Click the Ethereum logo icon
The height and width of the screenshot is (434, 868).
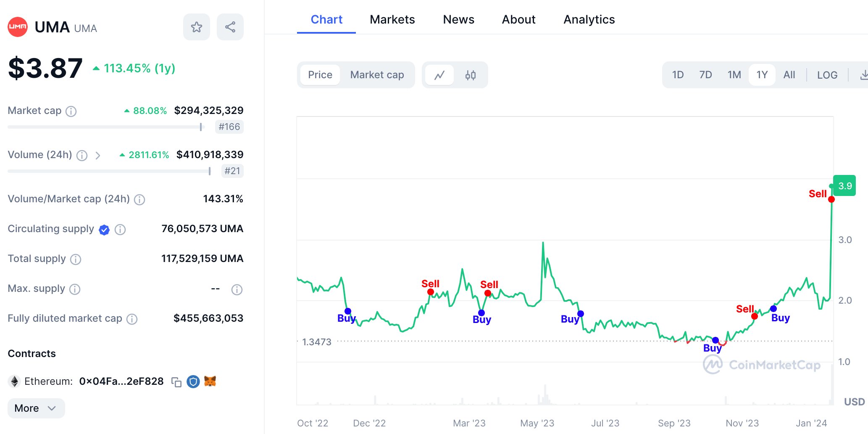(15, 381)
